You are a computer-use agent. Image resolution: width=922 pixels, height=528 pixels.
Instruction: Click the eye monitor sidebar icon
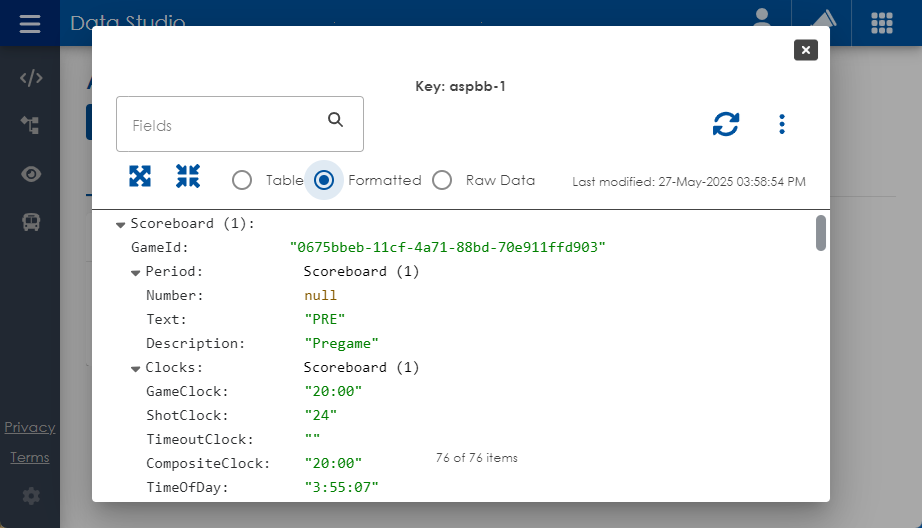(x=31, y=174)
